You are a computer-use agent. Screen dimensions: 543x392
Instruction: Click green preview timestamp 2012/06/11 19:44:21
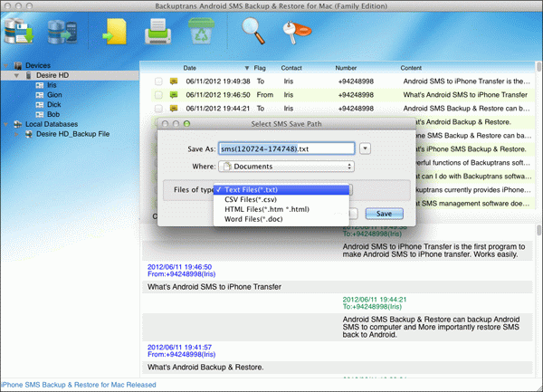(x=375, y=300)
